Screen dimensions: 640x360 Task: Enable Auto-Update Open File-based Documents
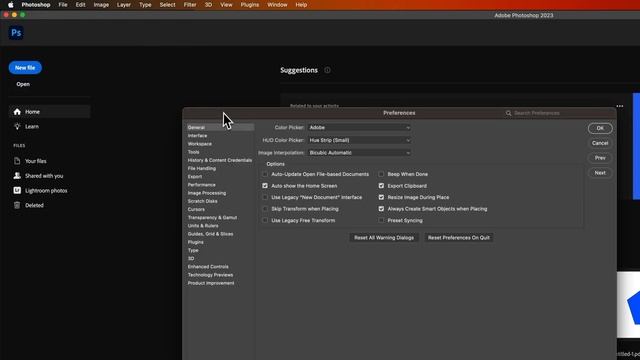point(265,174)
